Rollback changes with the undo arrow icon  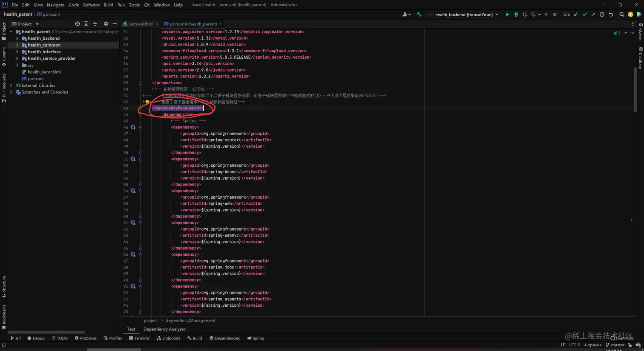pos(611,14)
